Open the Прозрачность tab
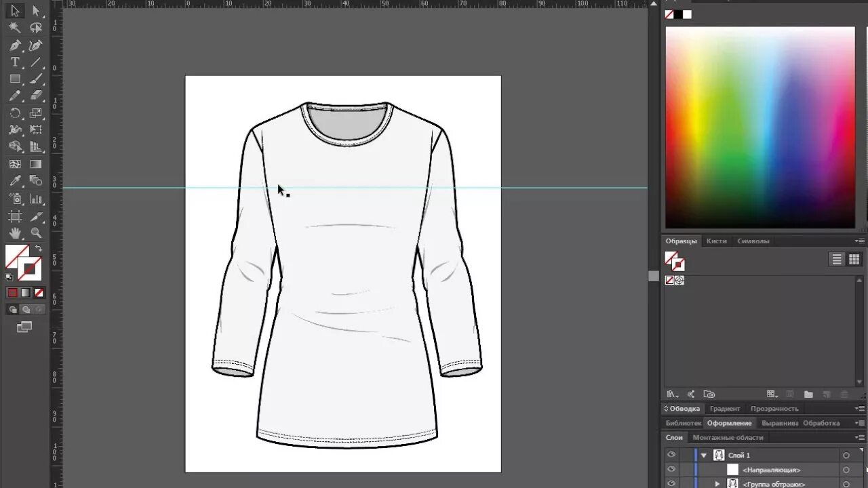Screen dimensions: 868x488 [x=774, y=409]
